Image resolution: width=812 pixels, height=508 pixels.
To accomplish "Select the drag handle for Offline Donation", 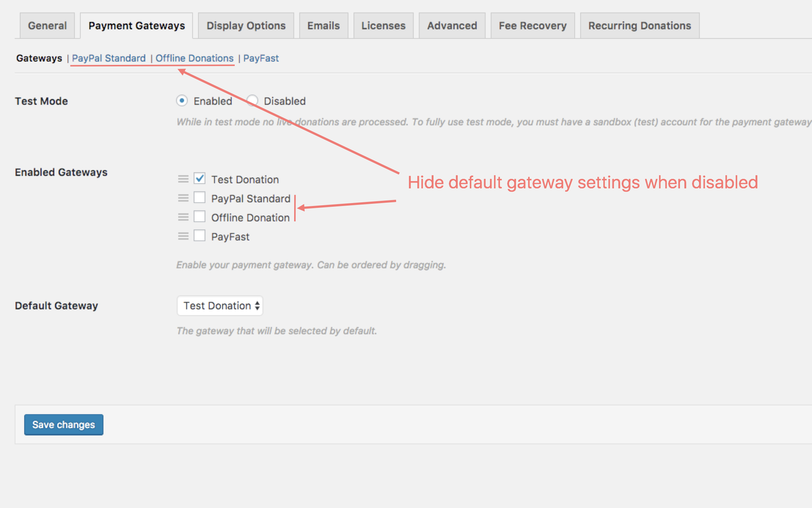I will click(183, 217).
